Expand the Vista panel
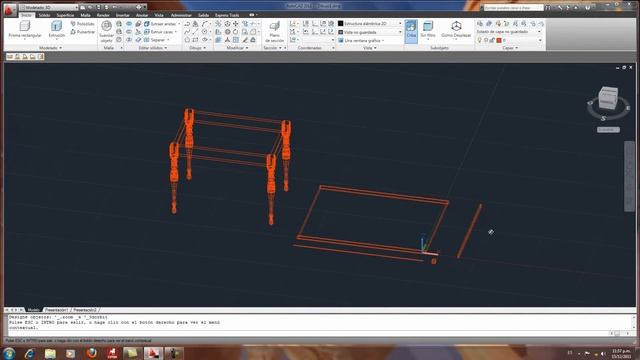This screenshot has width=640, height=360. 370,48
